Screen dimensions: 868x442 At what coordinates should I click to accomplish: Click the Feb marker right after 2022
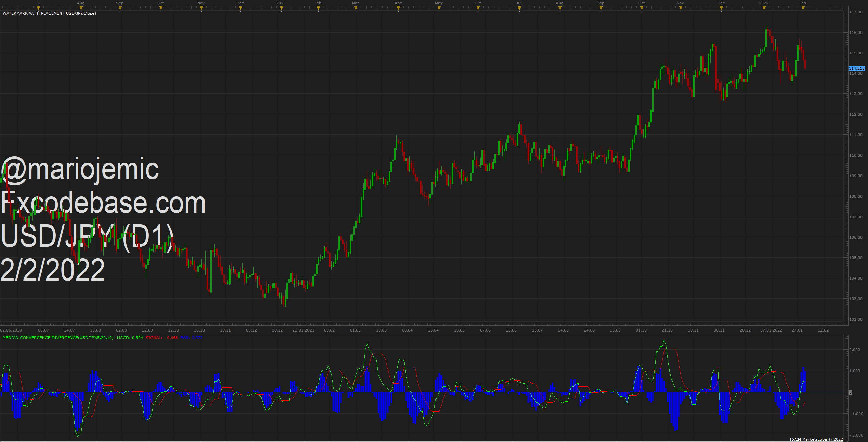803,3
